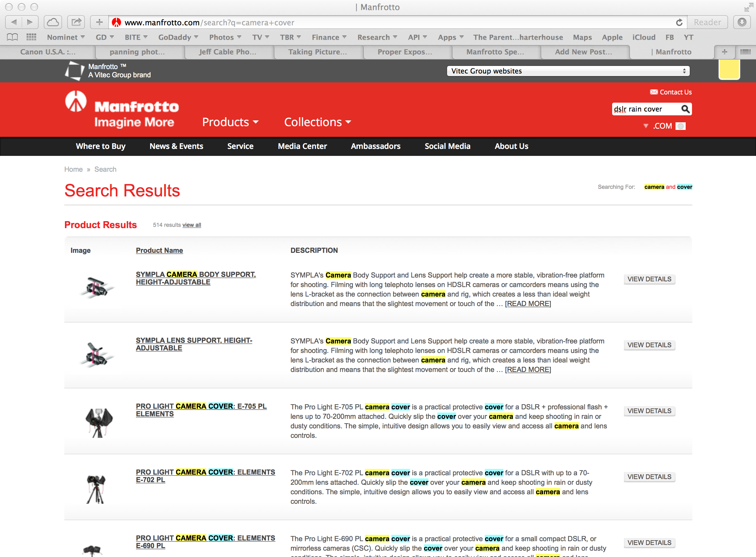
Task: Expand the Products menu
Action: [230, 122]
